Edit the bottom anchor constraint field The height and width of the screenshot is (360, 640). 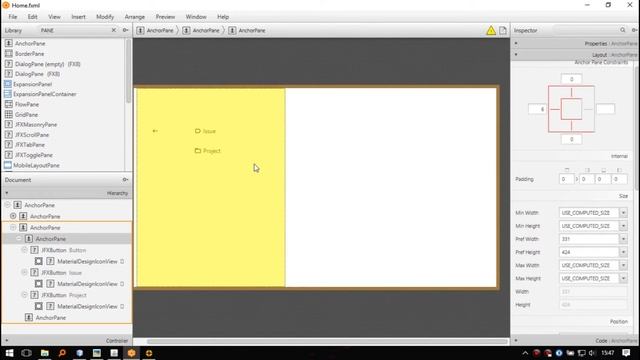(571, 139)
